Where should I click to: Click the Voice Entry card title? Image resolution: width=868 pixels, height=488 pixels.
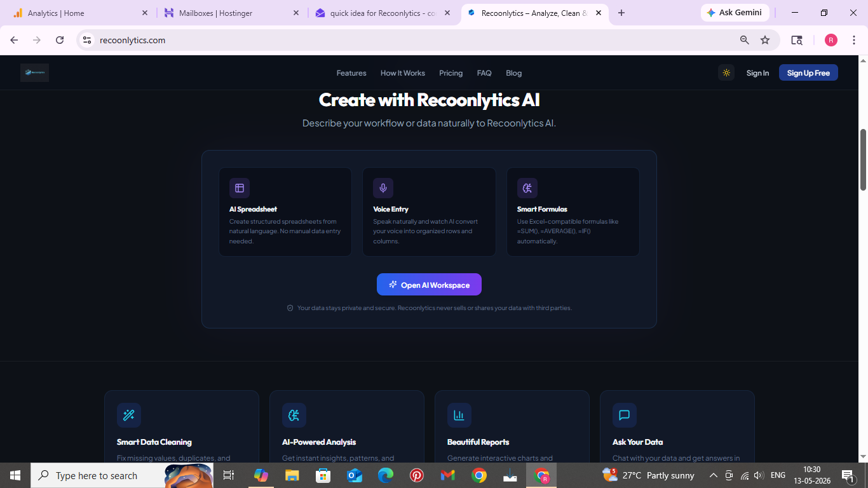(391, 209)
